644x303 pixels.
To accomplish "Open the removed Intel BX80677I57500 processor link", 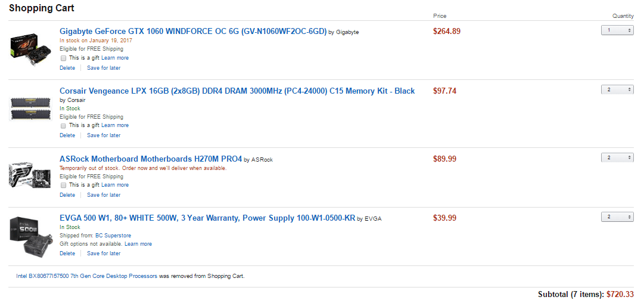I will pos(87,276).
